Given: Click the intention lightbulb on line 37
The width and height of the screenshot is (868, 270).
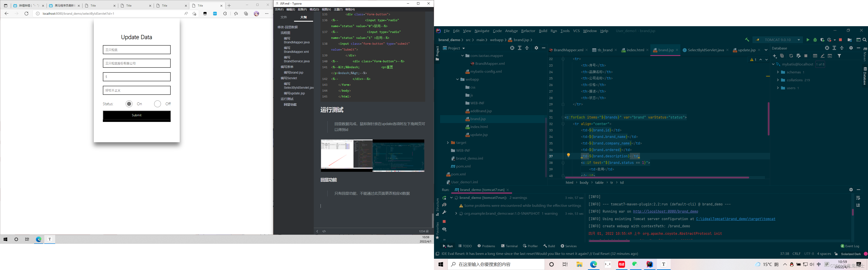Looking at the screenshot, I should (568, 155).
